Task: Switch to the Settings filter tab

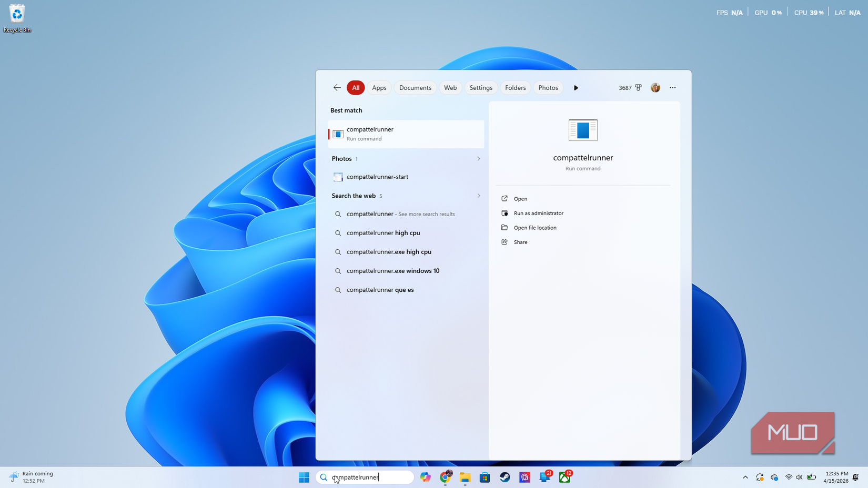Action: [481, 88]
